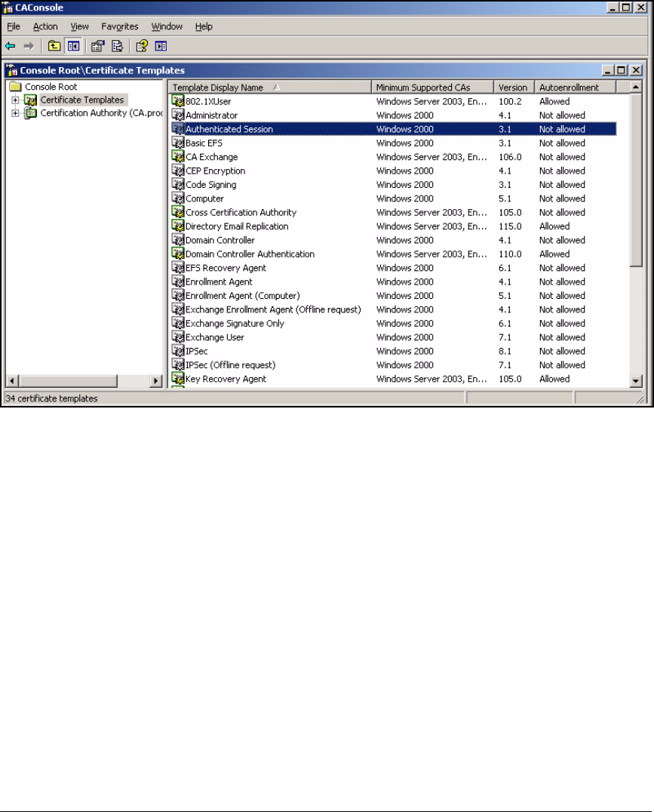The width and height of the screenshot is (654, 812).
Task: Select the Domain Controller template
Action: point(220,240)
